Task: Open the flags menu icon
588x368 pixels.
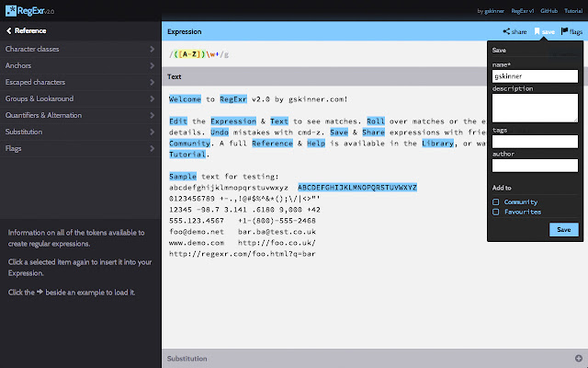Action: click(x=564, y=31)
